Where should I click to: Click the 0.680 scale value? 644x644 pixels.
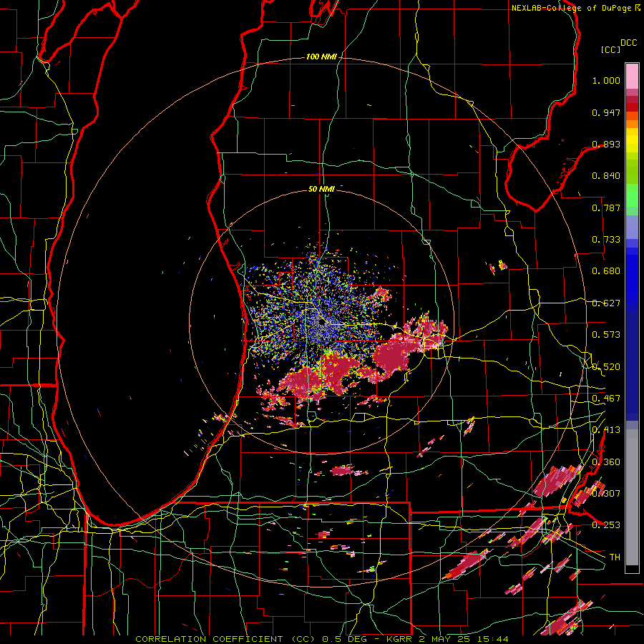point(606,271)
